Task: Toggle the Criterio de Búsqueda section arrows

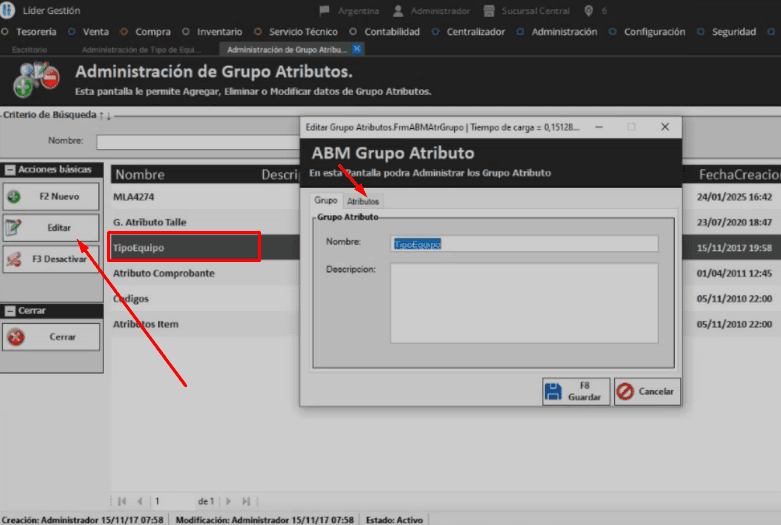Action: point(105,115)
